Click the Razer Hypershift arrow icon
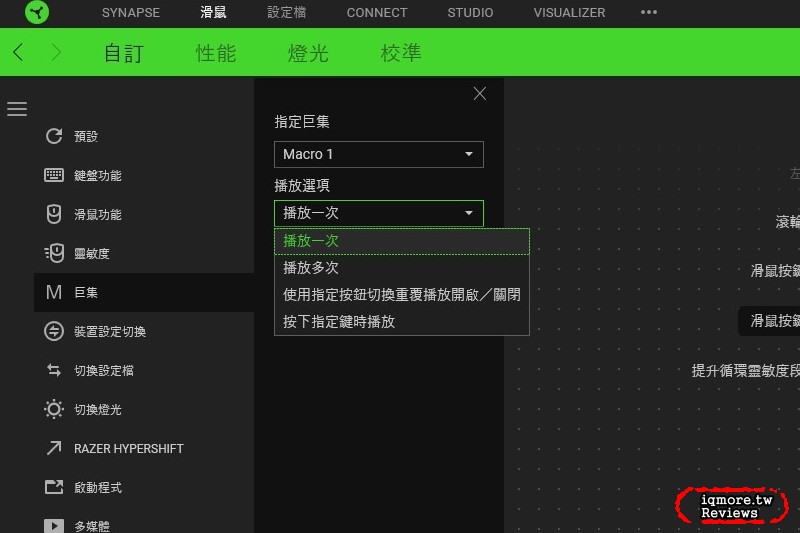 tap(54, 448)
